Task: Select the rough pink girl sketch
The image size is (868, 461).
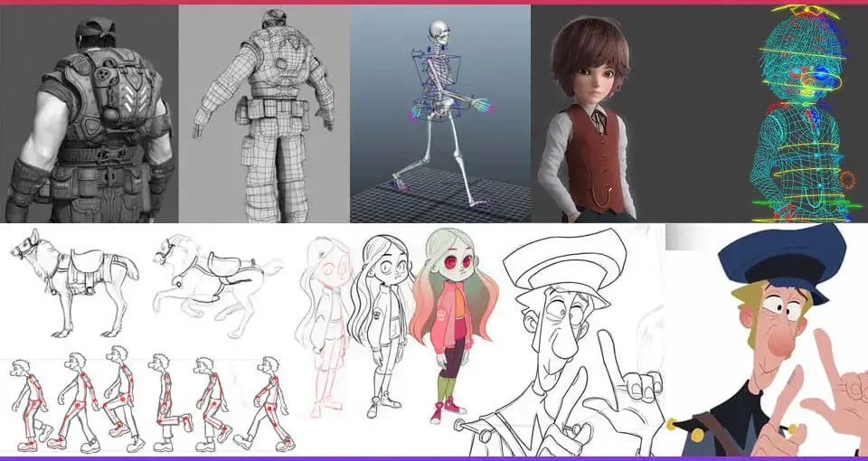Action: [x=325, y=326]
